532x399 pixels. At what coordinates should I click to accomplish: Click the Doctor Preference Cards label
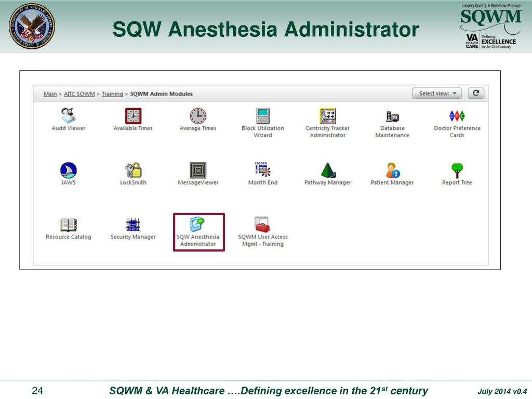pyautogui.click(x=457, y=131)
